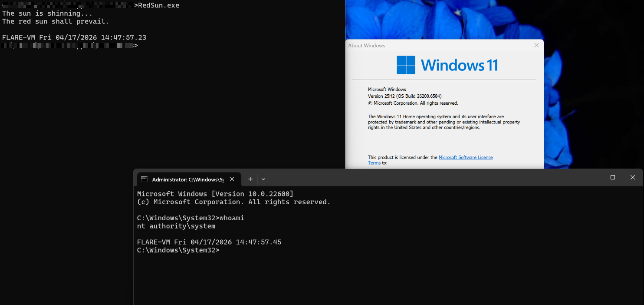The height and width of the screenshot is (305, 644).
Task: Click the About Windows title bar text
Action: coord(367,46)
